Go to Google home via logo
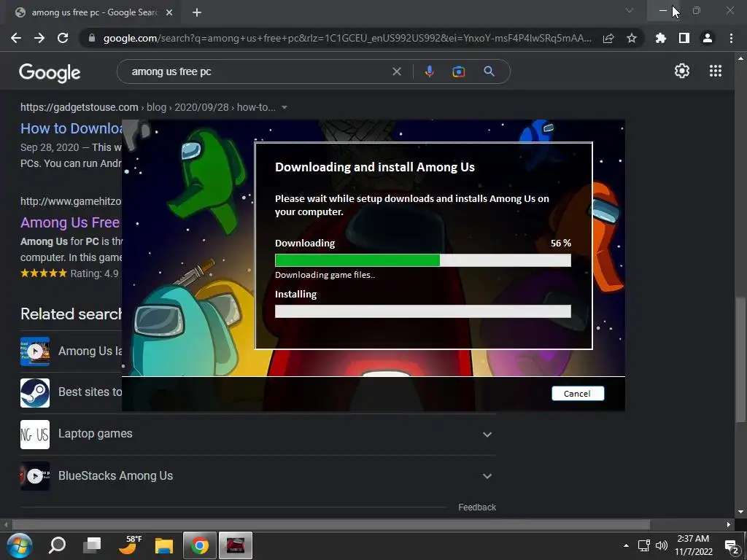Screen dimensions: 747x560 pos(50,72)
